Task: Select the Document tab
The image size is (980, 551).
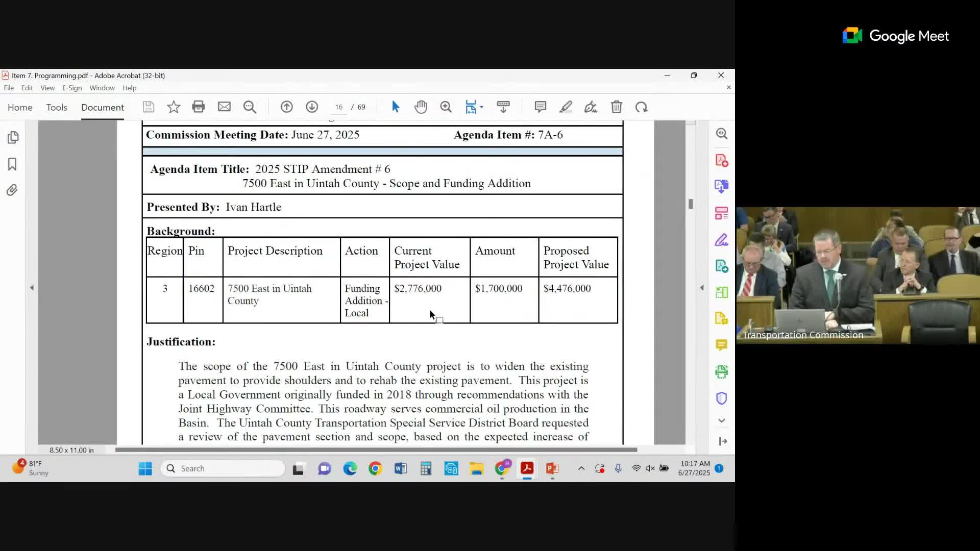Action: pos(103,107)
